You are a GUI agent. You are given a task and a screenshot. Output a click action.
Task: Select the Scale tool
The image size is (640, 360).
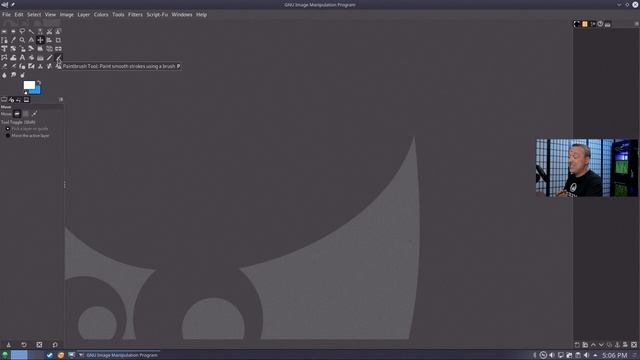point(22,49)
